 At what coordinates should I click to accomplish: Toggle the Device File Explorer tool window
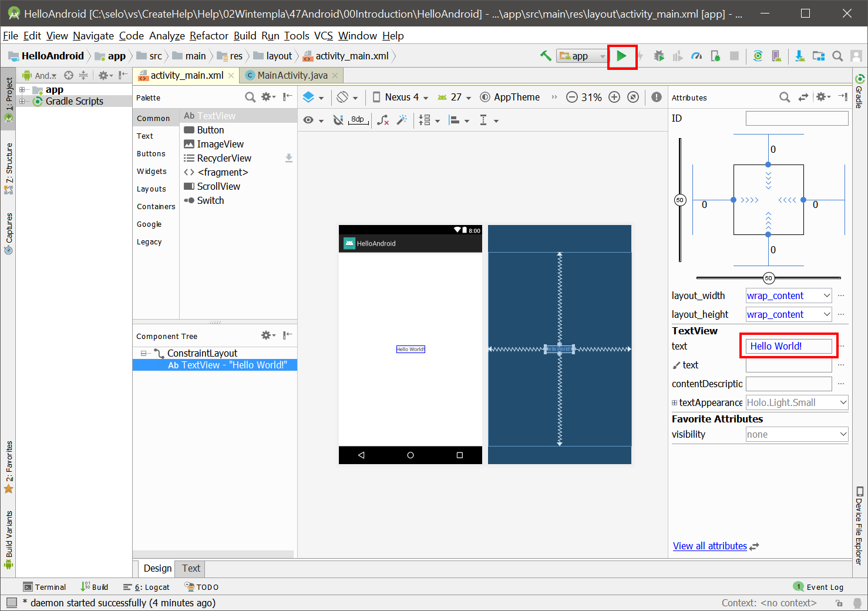(859, 526)
